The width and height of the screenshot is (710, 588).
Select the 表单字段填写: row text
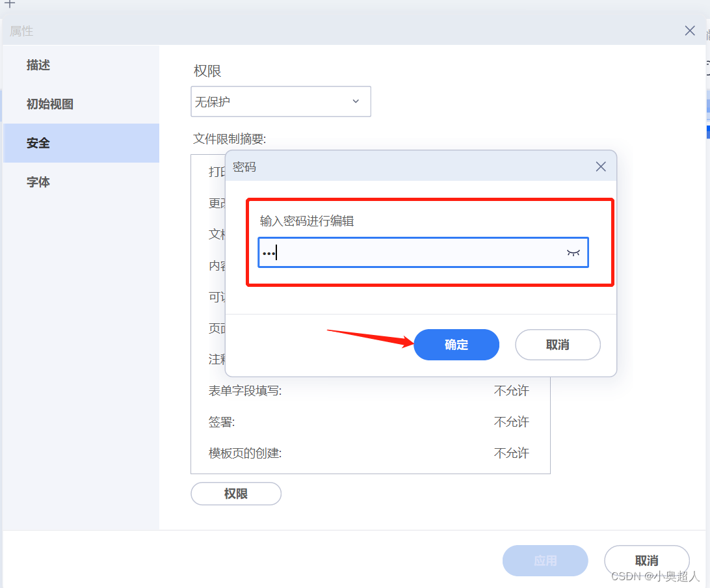(245, 390)
